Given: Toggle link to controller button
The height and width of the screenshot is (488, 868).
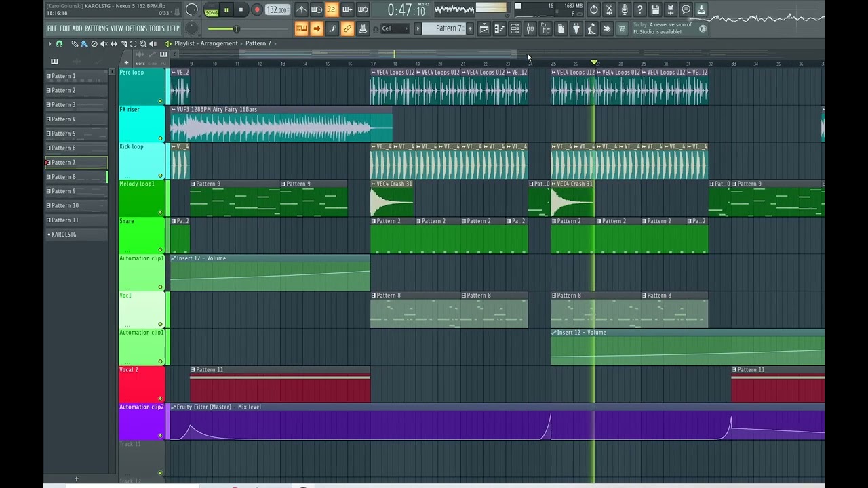Looking at the screenshot, I should click(x=347, y=28).
